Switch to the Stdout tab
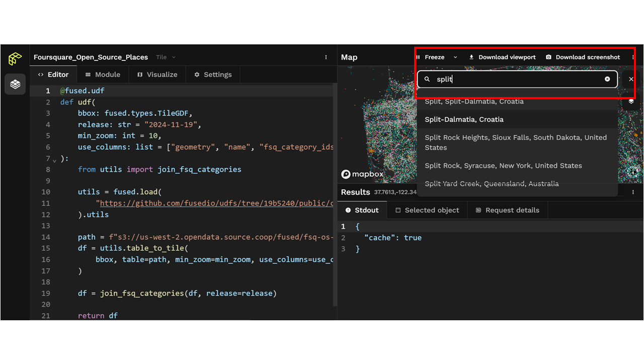 click(x=362, y=210)
